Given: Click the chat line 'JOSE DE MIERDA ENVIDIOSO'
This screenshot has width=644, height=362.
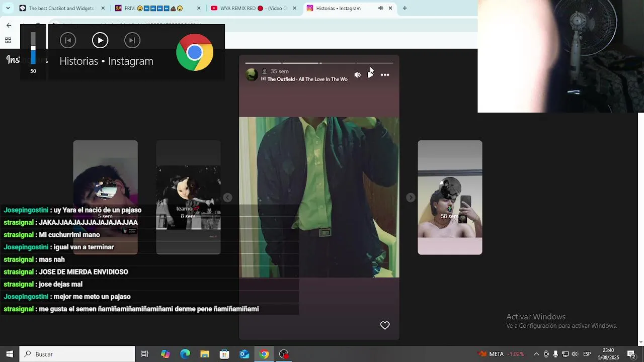Looking at the screenshot, I should point(84,272).
